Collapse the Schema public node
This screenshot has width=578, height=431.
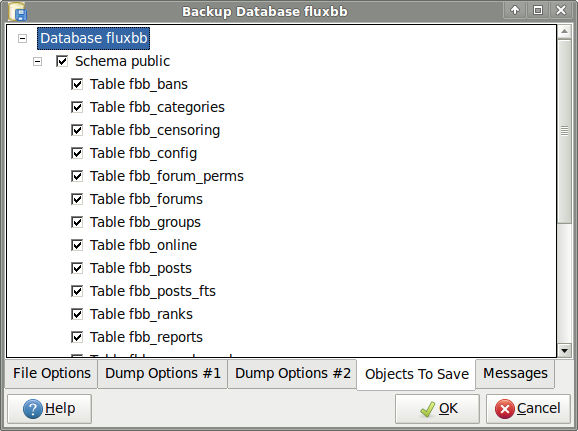coord(37,61)
